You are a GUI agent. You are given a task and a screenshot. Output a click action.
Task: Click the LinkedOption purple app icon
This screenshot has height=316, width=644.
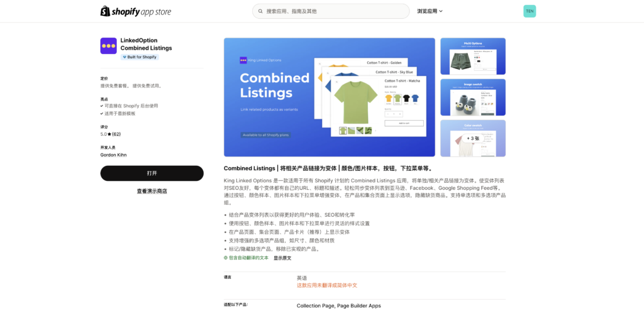(108, 46)
